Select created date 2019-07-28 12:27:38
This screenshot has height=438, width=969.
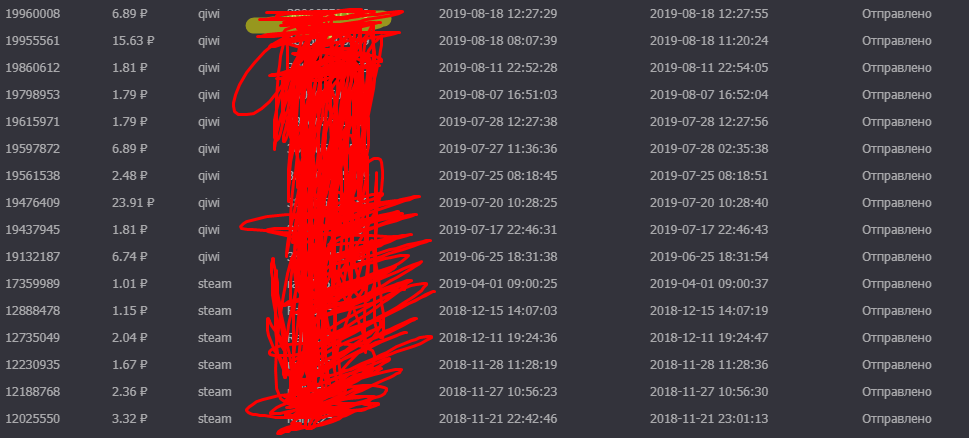click(498, 122)
